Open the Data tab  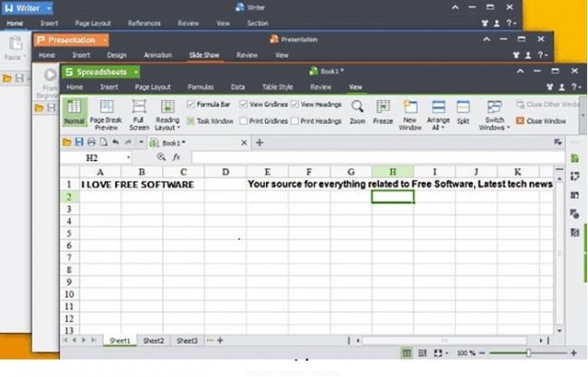coord(238,87)
